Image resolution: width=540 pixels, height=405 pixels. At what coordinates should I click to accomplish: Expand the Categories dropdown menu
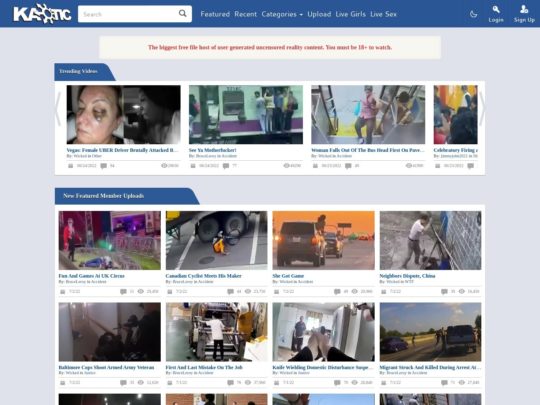(x=282, y=14)
